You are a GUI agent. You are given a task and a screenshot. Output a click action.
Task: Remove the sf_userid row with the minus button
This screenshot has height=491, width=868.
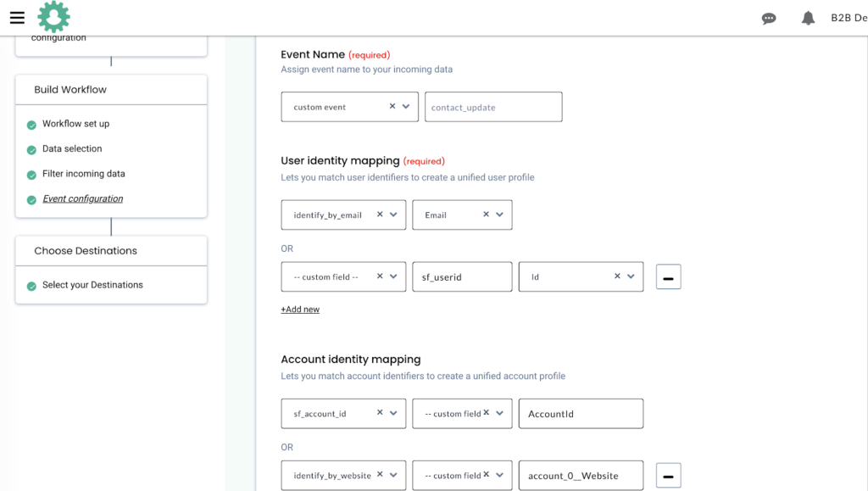point(668,276)
